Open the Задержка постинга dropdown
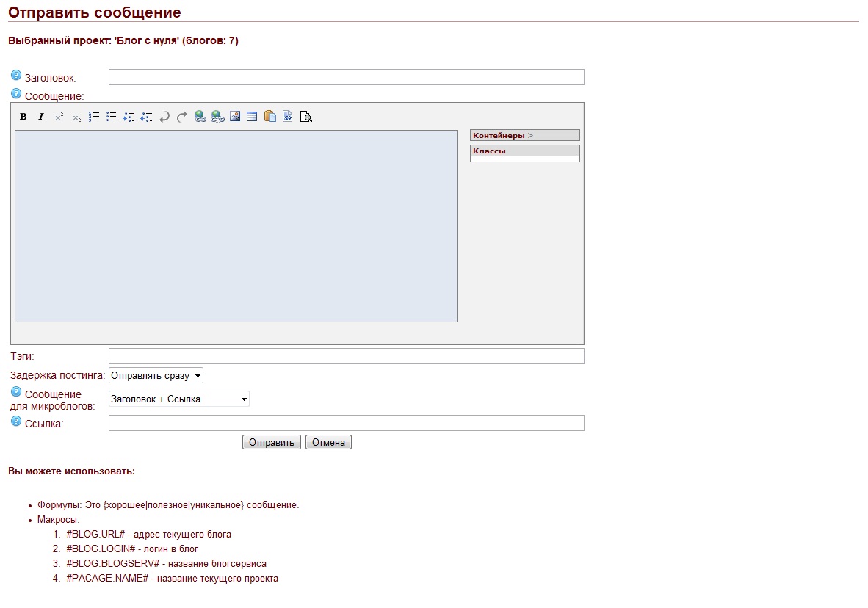868x608 pixels. point(156,376)
